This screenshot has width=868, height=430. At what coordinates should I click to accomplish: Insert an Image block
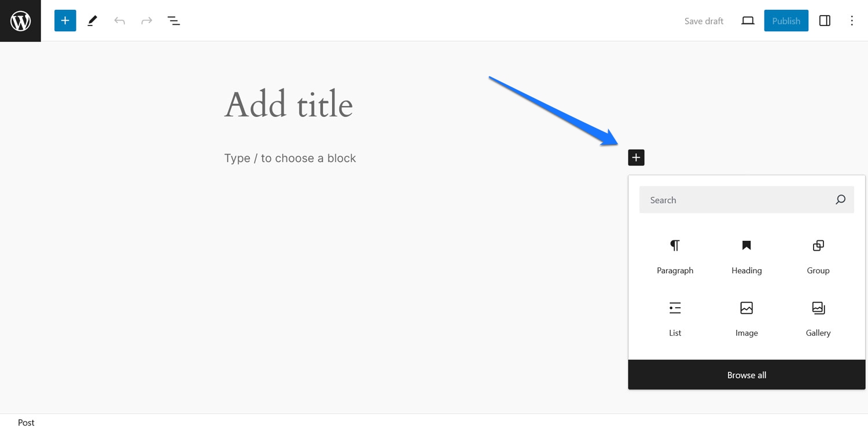pyautogui.click(x=746, y=317)
